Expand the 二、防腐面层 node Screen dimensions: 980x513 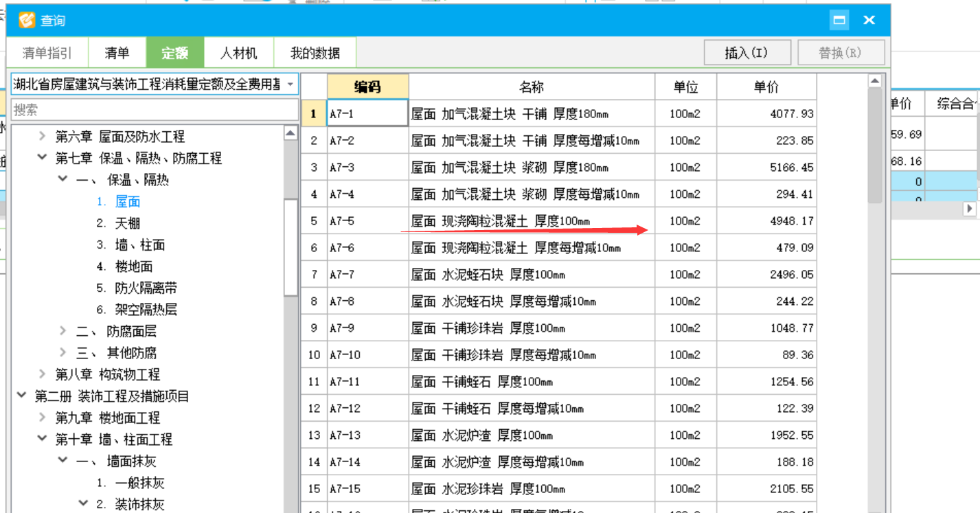[63, 331]
